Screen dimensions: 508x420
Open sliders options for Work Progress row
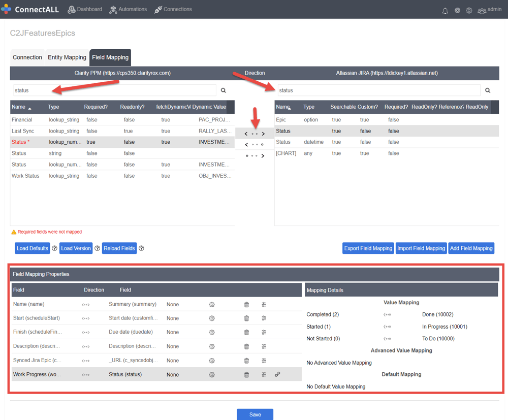tap(264, 375)
